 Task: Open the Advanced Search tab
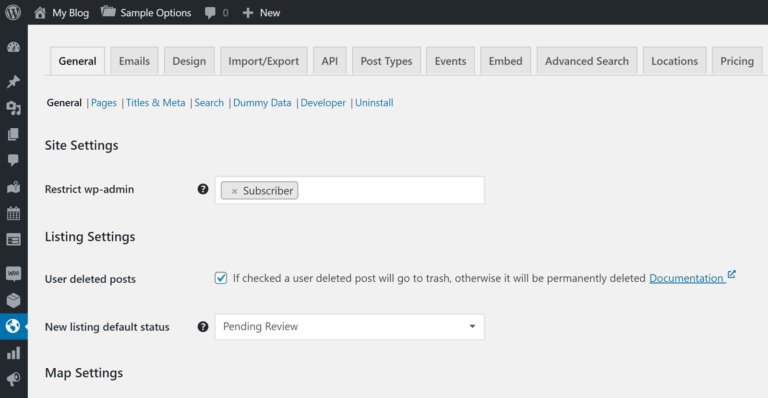(587, 61)
